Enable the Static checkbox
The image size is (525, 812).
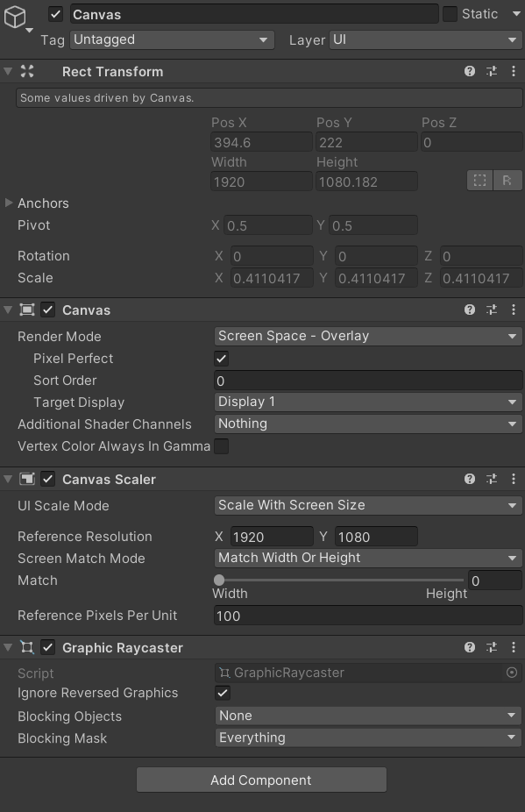(x=450, y=14)
